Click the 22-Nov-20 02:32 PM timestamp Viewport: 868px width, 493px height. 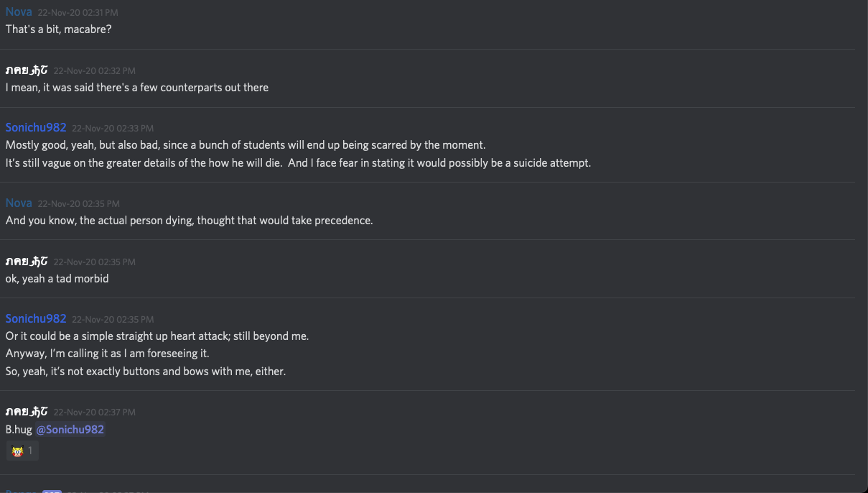(94, 71)
